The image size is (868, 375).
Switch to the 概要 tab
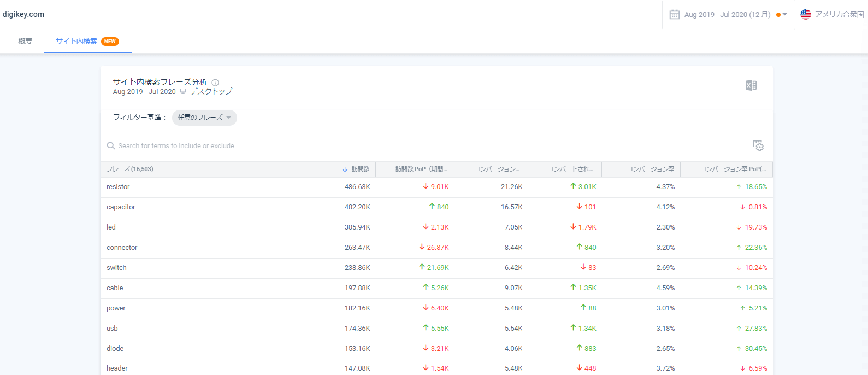click(x=25, y=42)
